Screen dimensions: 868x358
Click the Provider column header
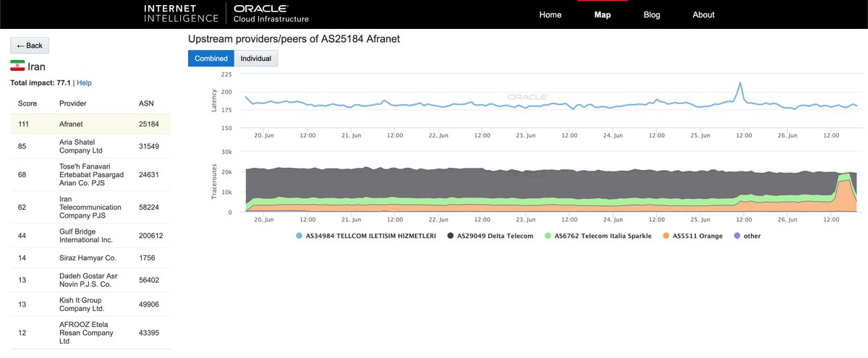73,103
